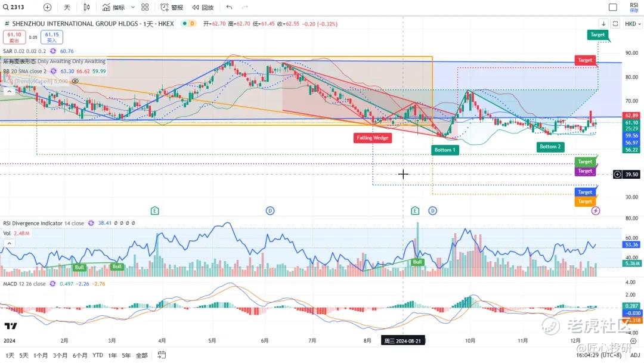Click the first dividend D marker
Image resolution: width=644 pixels, height=363 pixels.
[x=270, y=210]
